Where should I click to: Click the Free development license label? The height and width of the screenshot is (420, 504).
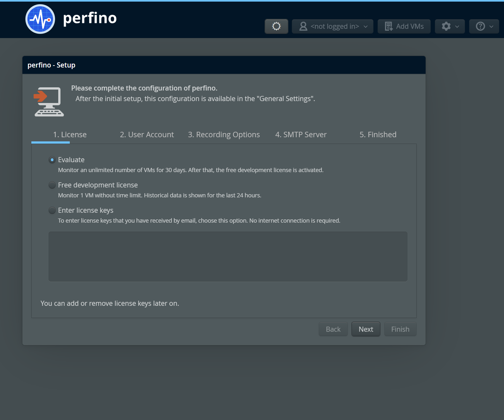click(98, 185)
